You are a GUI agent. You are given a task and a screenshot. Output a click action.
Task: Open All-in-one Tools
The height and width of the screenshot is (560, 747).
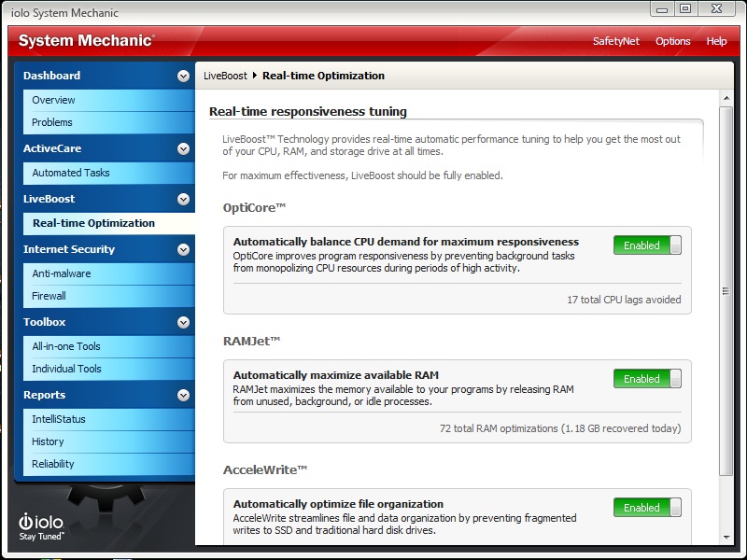click(x=109, y=346)
